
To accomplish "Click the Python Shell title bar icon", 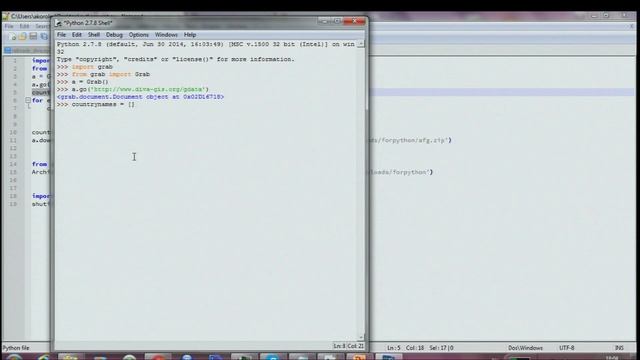I will coord(58,23).
